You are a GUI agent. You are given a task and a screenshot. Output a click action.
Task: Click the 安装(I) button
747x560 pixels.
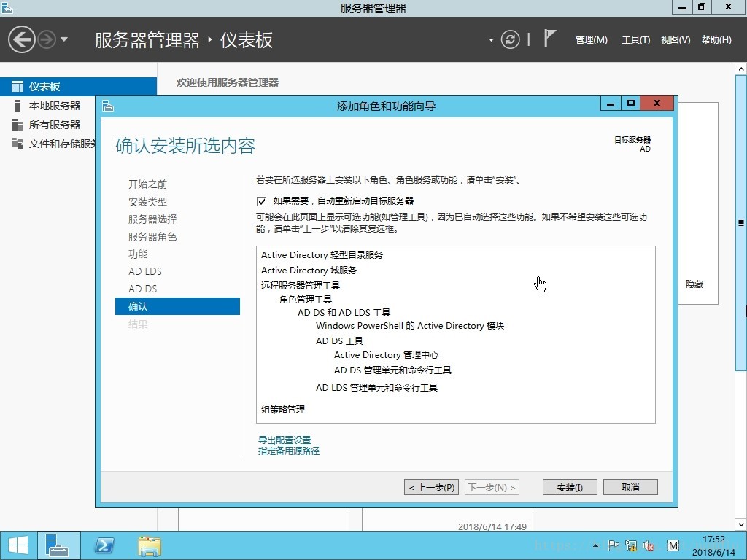coord(570,487)
